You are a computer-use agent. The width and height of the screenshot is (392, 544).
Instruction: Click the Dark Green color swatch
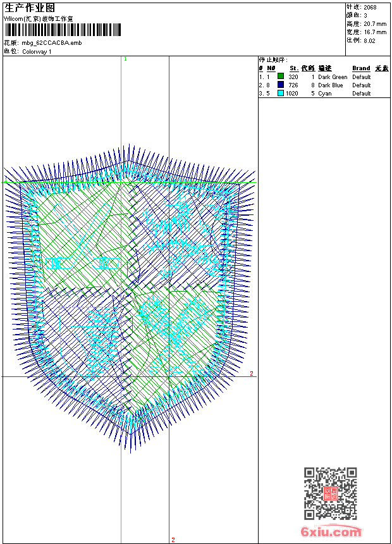tap(281, 77)
